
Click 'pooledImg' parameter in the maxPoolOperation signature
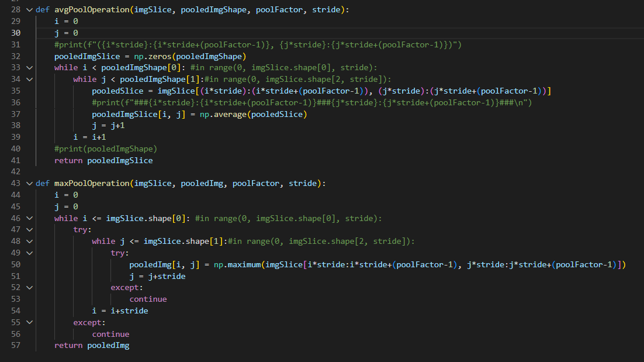click(x=202, y=183)
